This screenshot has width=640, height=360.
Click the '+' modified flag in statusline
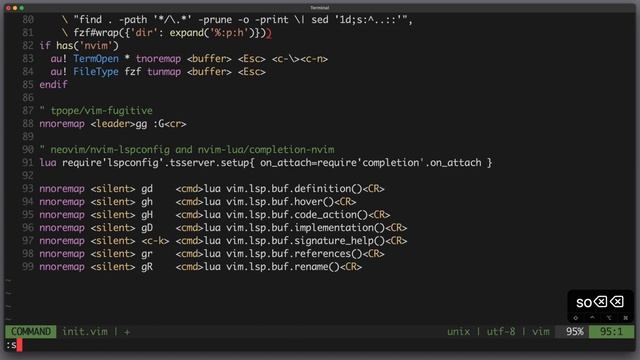[x=127, y=332]
